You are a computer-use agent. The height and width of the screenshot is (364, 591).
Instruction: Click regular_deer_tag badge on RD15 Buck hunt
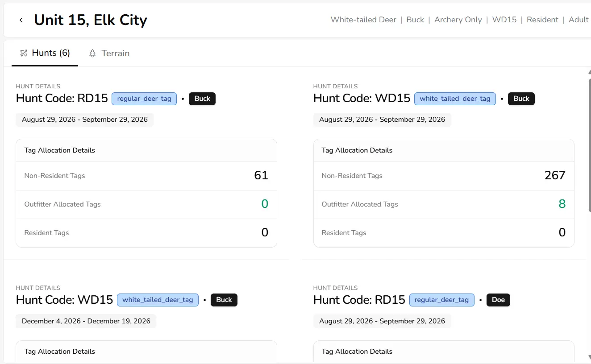144,99
